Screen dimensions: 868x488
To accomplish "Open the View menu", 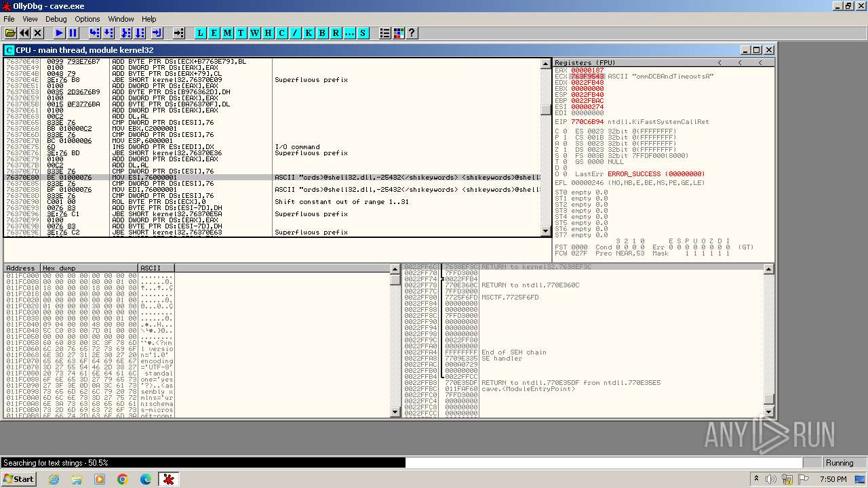I will point(30,19).
